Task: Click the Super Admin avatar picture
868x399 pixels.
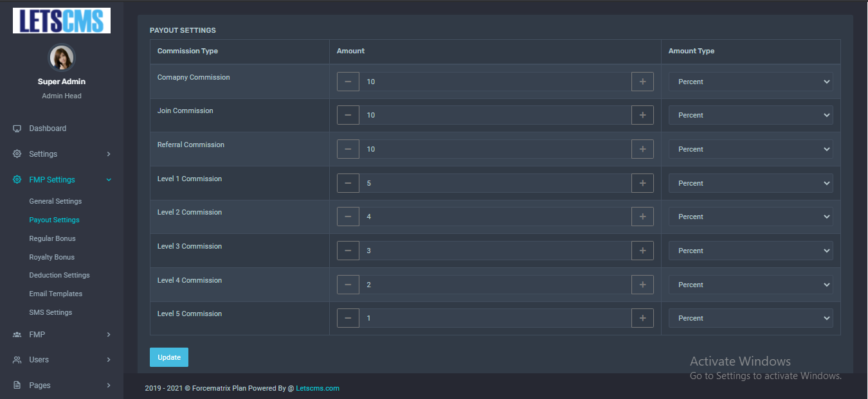Action: click(62, 58)
